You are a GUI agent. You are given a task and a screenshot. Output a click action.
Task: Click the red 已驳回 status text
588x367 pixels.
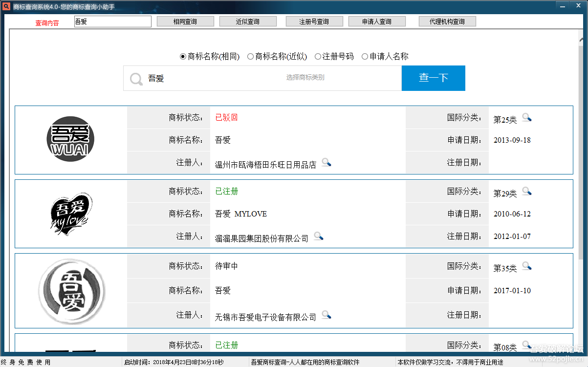click(x=226, y=117)
